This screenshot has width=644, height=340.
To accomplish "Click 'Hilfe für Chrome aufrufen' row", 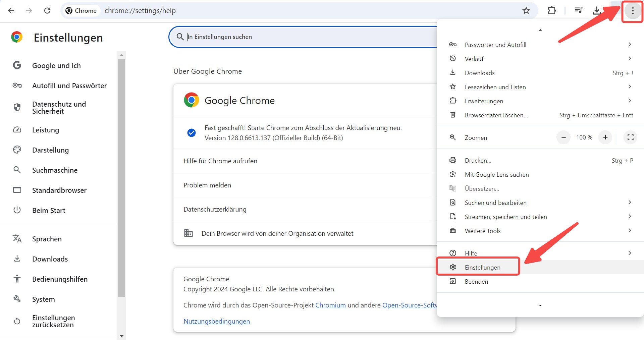I will 305,161.
